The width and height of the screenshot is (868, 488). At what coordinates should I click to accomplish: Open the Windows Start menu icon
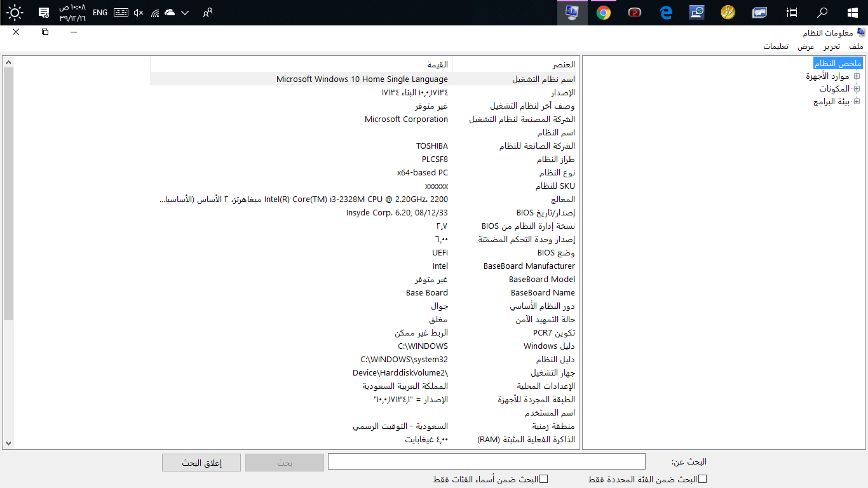point(853,12)
